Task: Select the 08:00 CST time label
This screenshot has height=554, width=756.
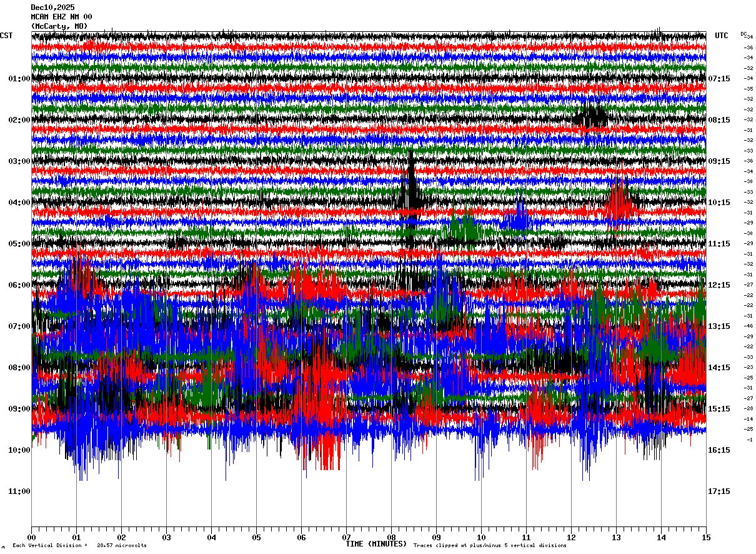Action: point(19,368)
